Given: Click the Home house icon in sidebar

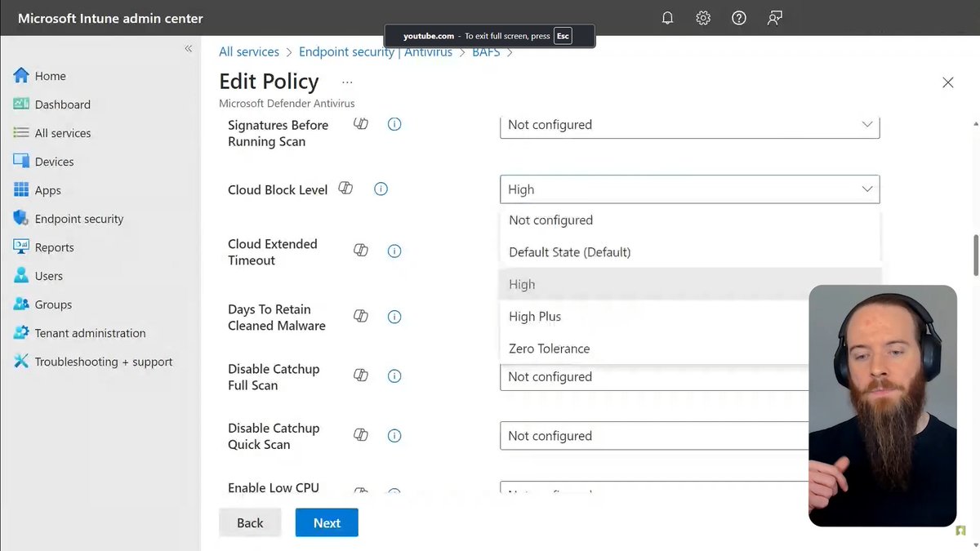Looking at the screenshot, I should click(x=21, y=76).
